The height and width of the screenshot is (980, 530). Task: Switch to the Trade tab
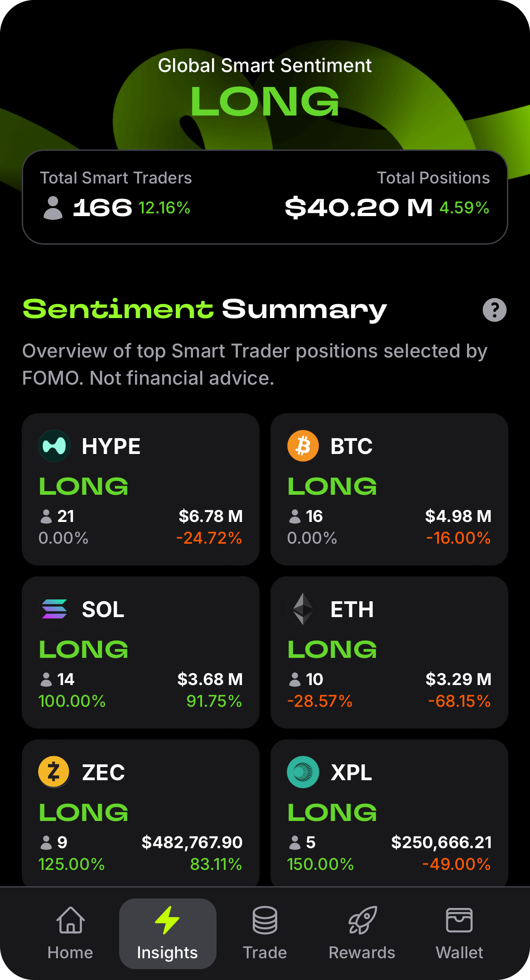tap(265, 933)
